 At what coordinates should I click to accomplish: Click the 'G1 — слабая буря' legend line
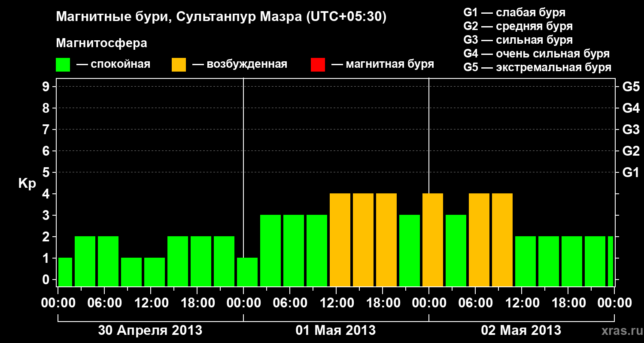[x=514, y=12]
